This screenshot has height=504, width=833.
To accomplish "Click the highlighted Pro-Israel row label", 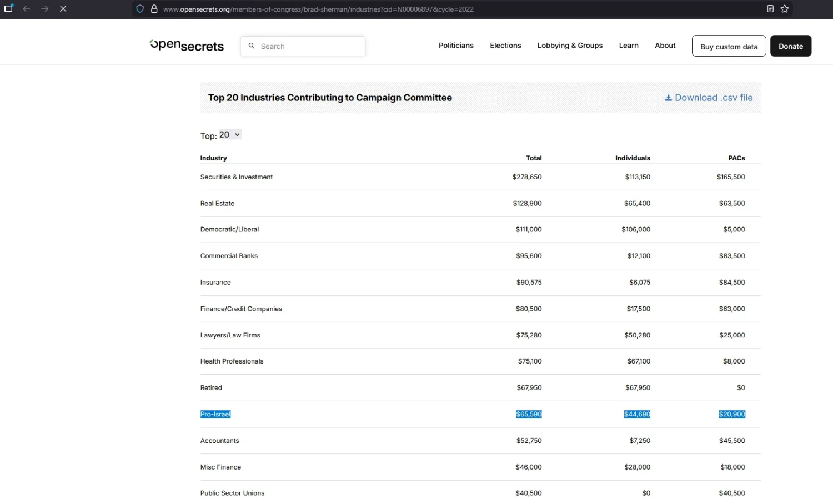I will (215, 414).
